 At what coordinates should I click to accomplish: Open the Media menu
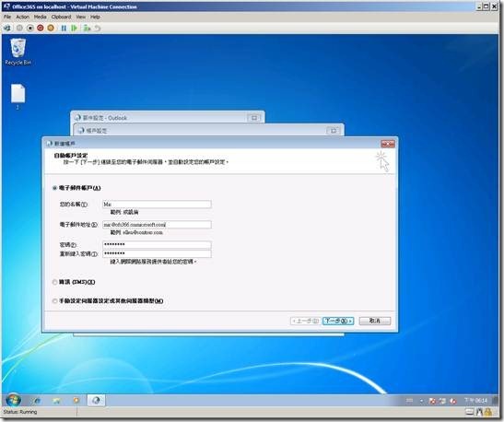(41, 17)
